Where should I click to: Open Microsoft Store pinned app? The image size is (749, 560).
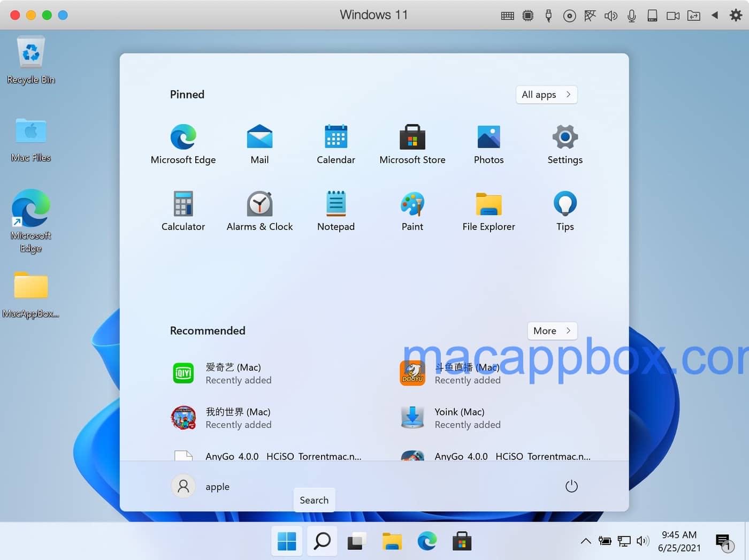412,144
